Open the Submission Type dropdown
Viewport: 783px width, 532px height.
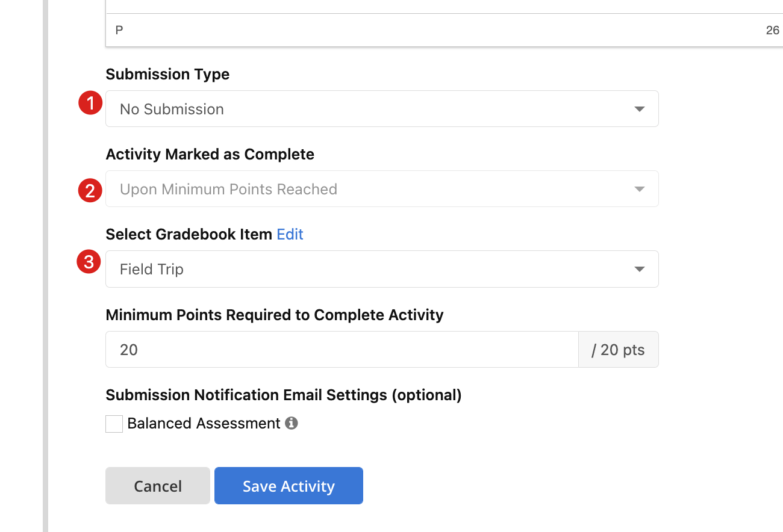tap(382, 109)
